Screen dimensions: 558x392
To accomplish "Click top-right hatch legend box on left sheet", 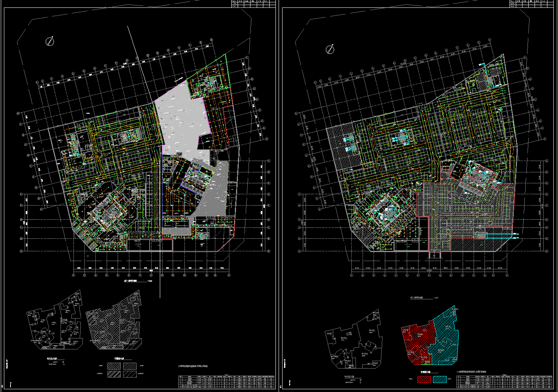I will (x=130, y=366).
